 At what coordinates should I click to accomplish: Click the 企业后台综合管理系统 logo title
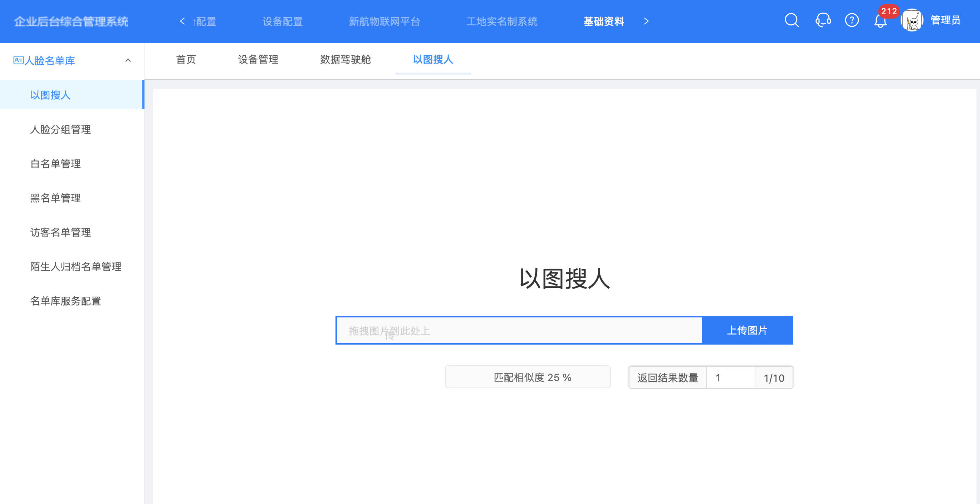[x=72, y=21]
